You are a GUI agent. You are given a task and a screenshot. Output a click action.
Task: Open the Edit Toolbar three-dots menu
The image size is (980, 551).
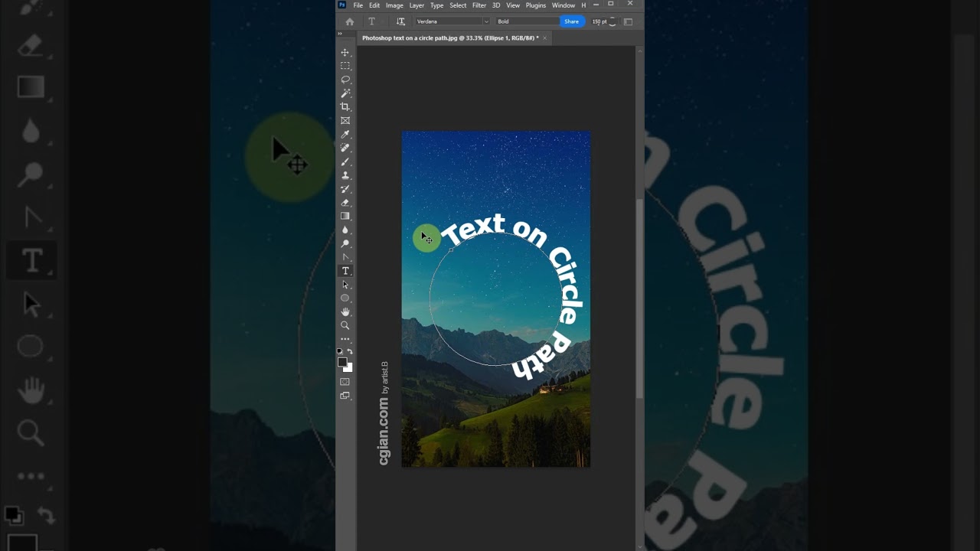pyautogui.click(x=345, y=339)
